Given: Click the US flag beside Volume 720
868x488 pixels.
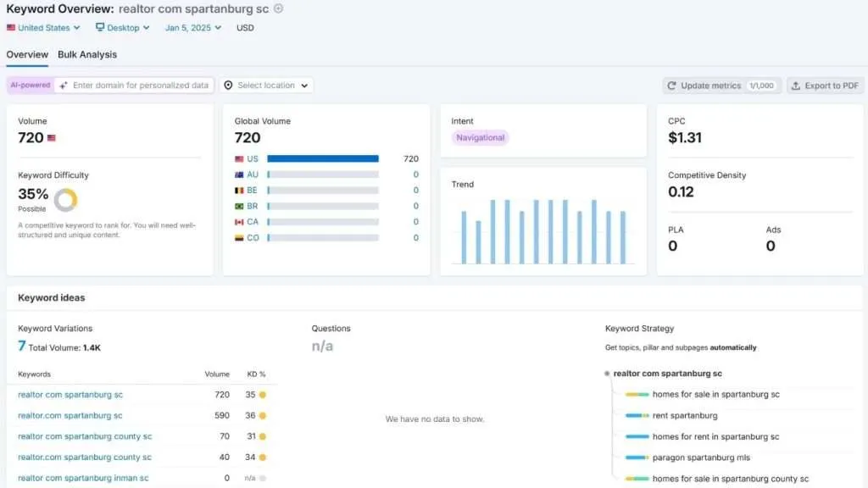Looking at the screenshot, I should coord(52,138).
